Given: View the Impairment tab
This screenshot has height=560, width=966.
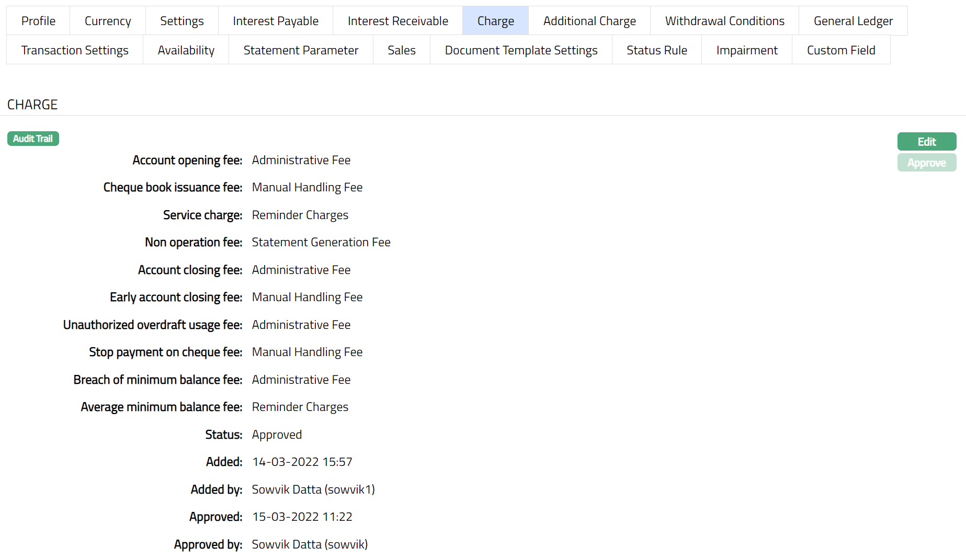Looking at the screenshot, I should [x=747, y=50].
